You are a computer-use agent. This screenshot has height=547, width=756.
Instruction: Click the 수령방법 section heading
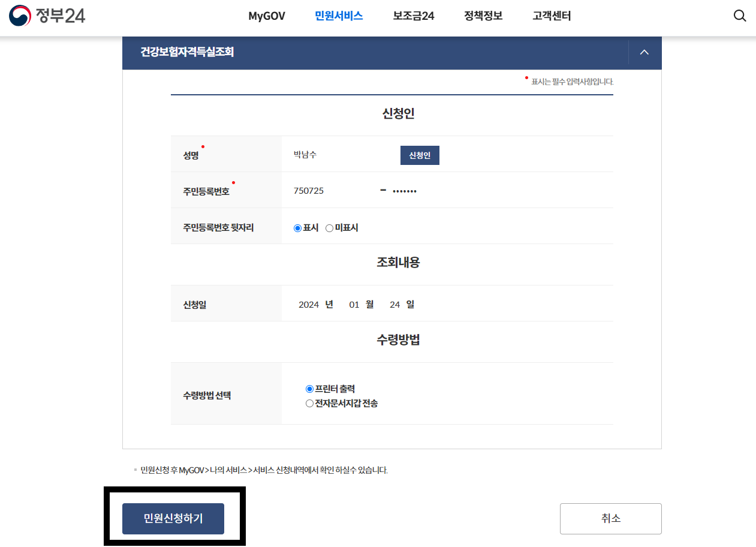(398, 340)
